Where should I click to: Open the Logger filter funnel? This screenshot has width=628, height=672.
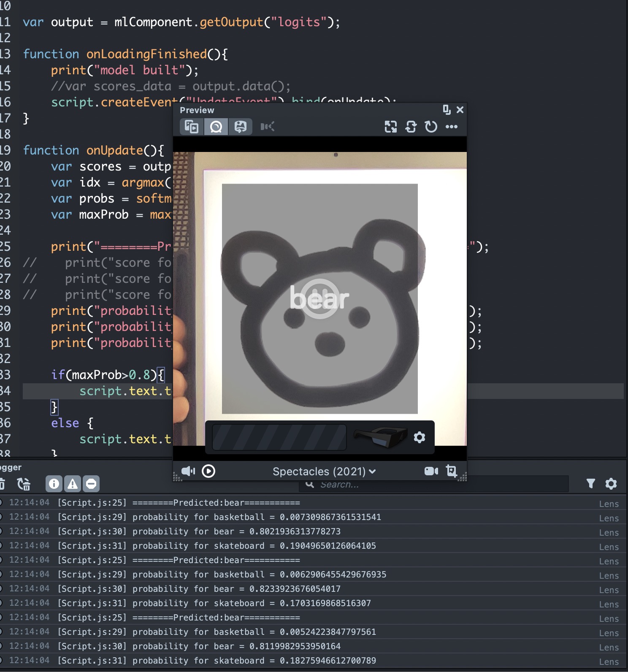point(591,484)
